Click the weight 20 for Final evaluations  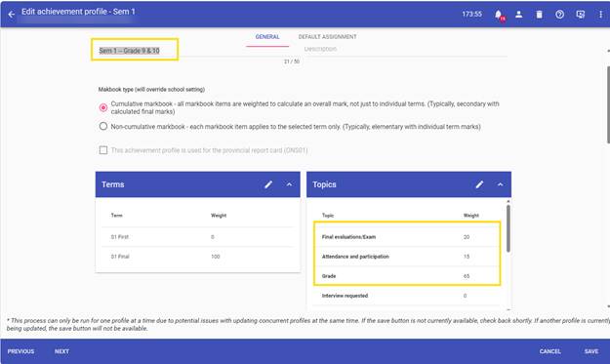tap(467, 237)
